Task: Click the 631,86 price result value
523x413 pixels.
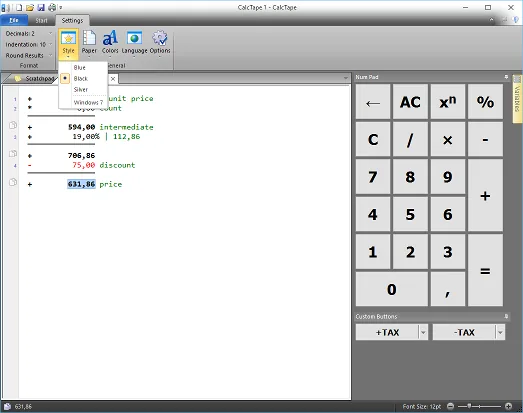Action: coord(81,184)
